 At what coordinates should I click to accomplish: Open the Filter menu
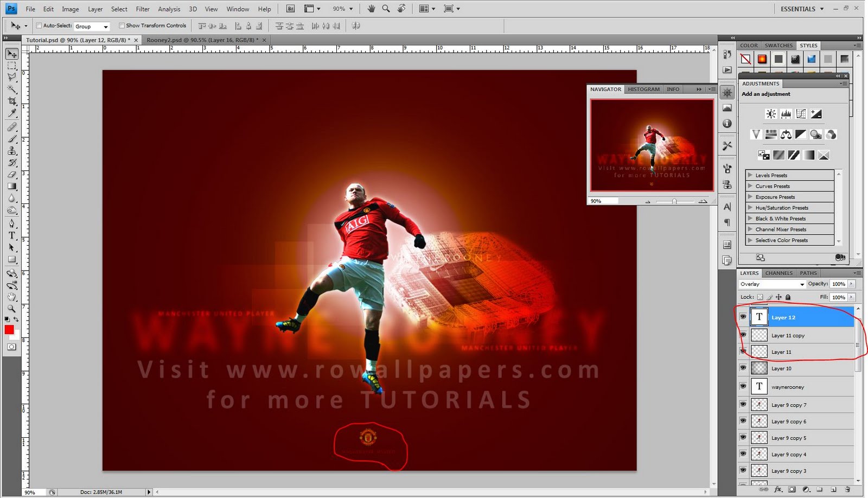143,9
